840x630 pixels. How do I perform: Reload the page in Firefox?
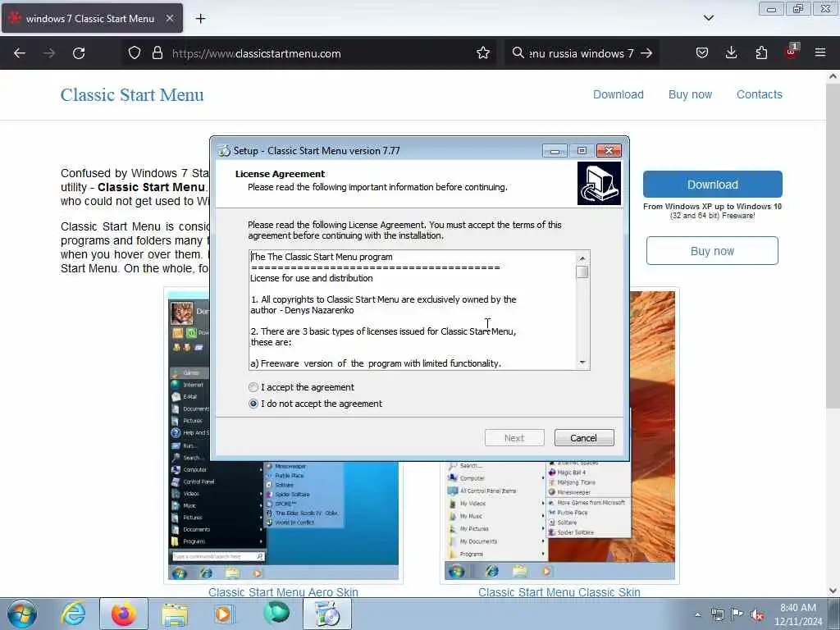pos(79,53)
